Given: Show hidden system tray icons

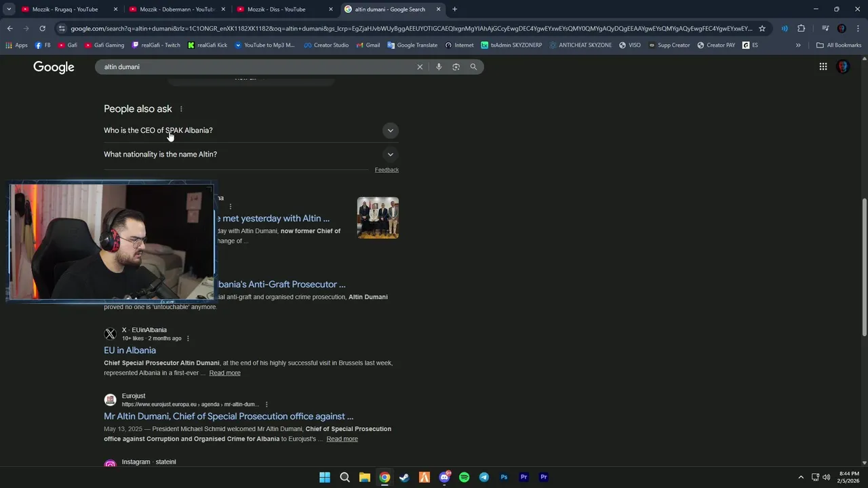Looking at the screenshot, I should [801, 477].
